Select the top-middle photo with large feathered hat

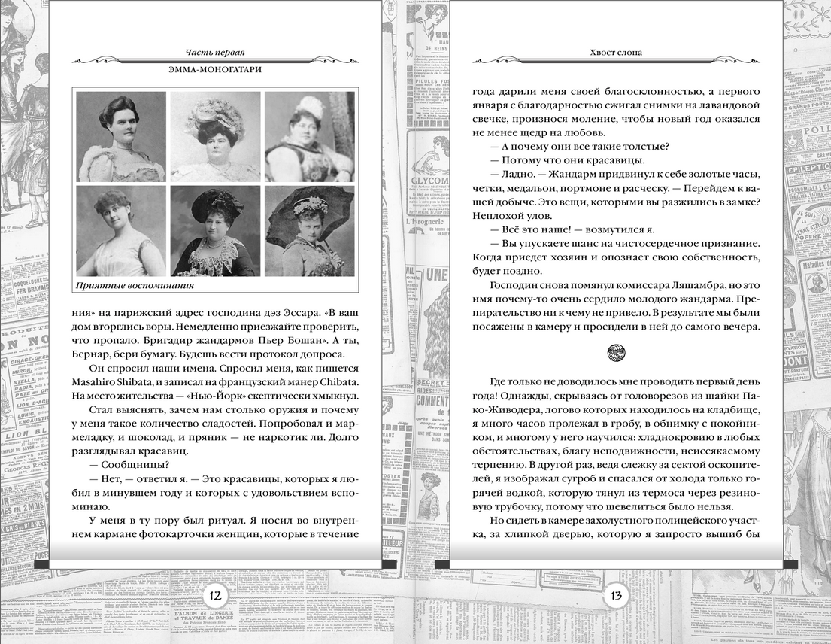pos(215,136)
